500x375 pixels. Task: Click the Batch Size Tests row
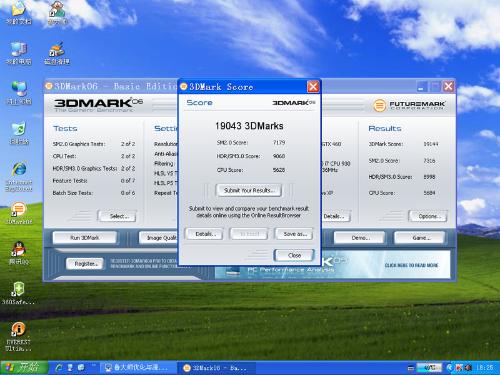click(x=94, y=193)
